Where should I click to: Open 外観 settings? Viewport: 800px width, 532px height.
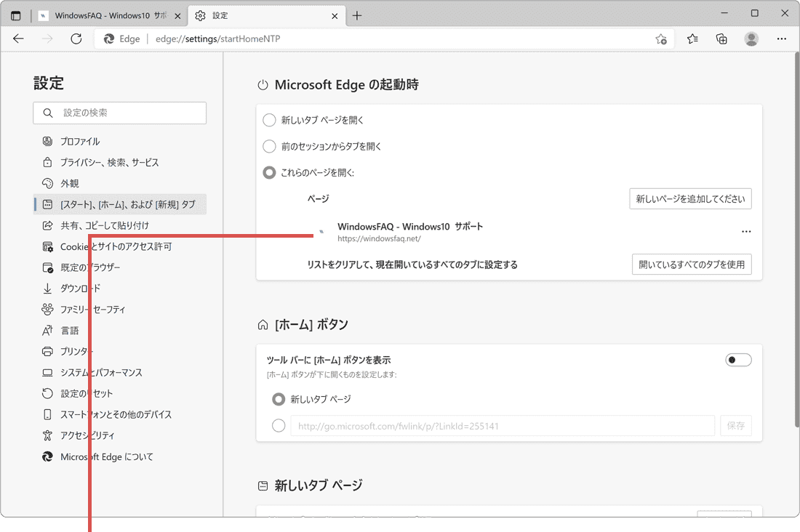120,183
